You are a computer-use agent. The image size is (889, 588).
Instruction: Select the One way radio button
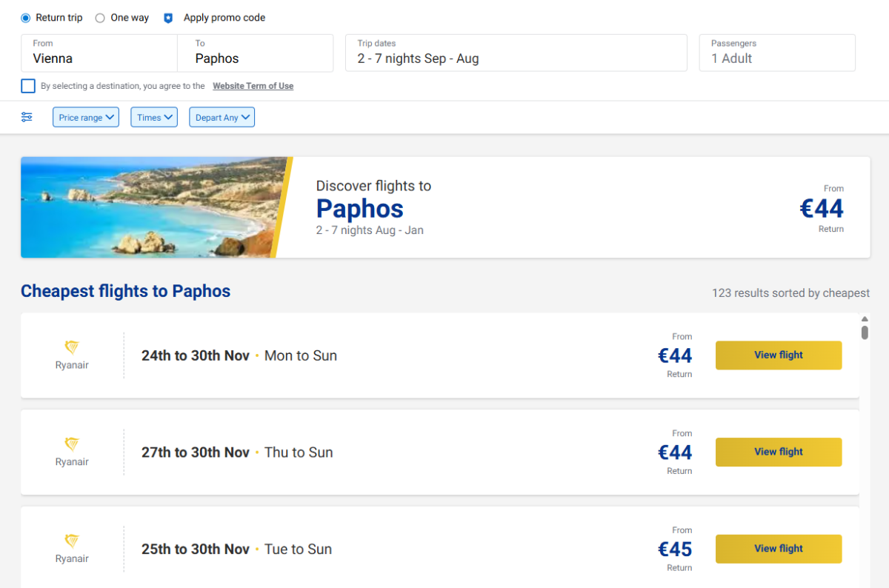pos(100,18)
